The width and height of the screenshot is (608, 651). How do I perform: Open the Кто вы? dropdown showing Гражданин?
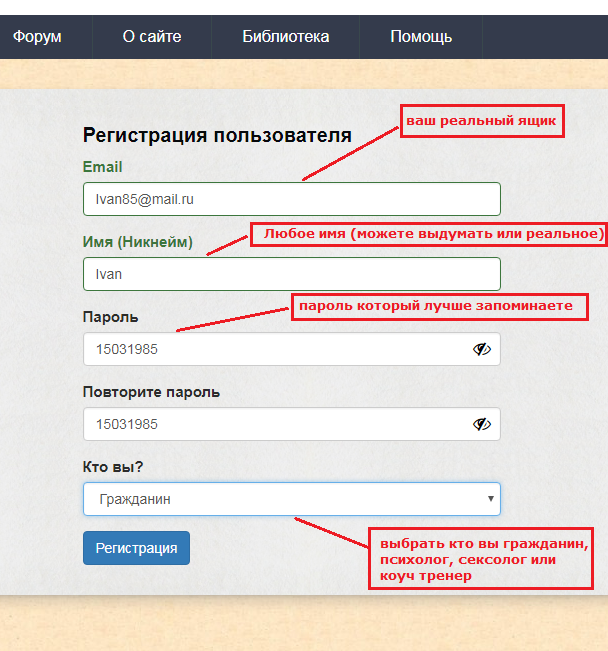pyautogui.click(x=292, y=499)
